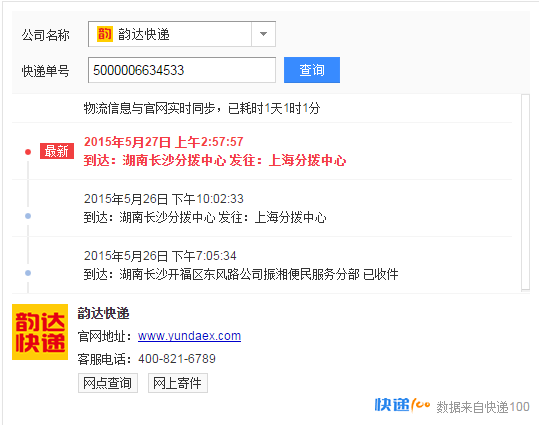Image resolution: width=539 pixels, height=425 pixels.
Task: Open the www.yundaex.com official site link
Action: pos(189,336)
